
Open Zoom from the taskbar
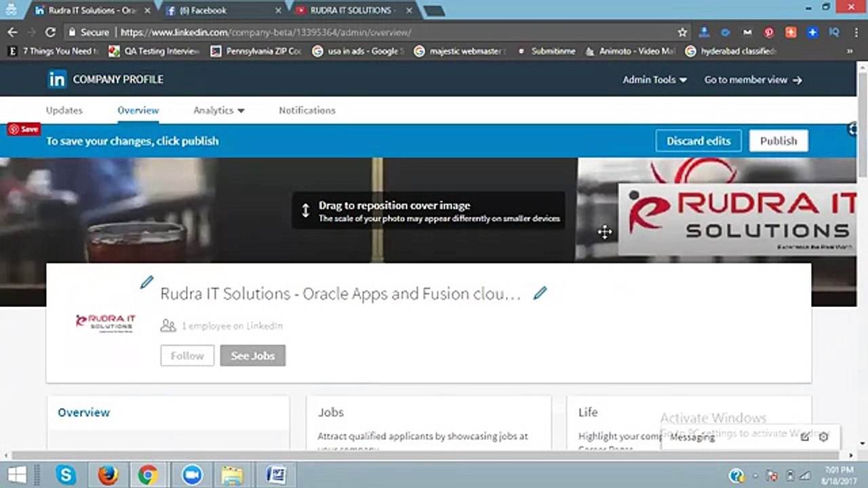pyautogui.click(x=192, y=474)
